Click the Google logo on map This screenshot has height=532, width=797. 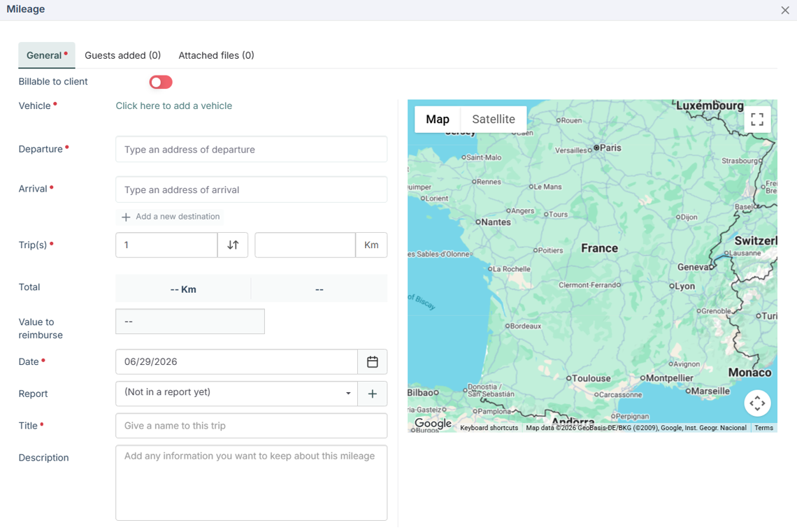[433, 423]
